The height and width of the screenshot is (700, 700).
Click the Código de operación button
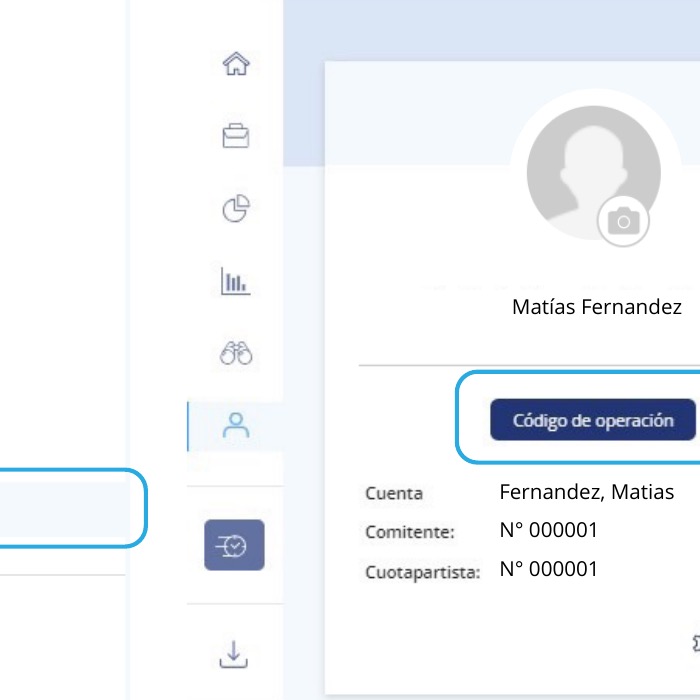point(593,420)
